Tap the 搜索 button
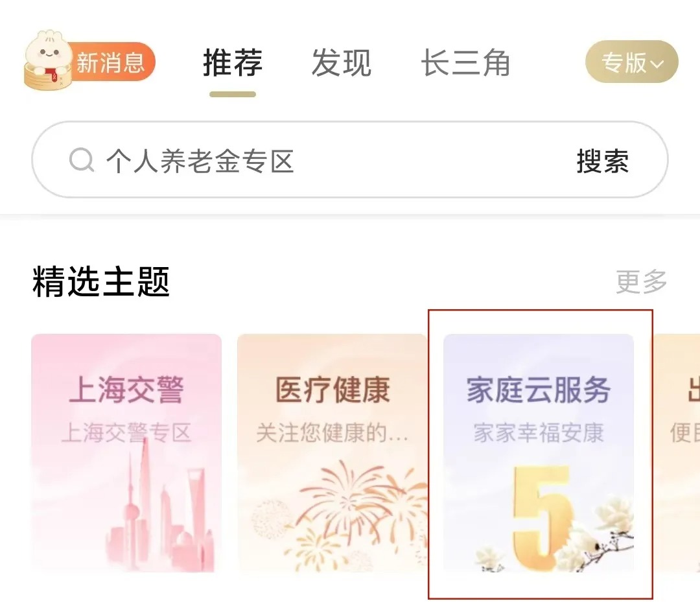 point(603,161)
